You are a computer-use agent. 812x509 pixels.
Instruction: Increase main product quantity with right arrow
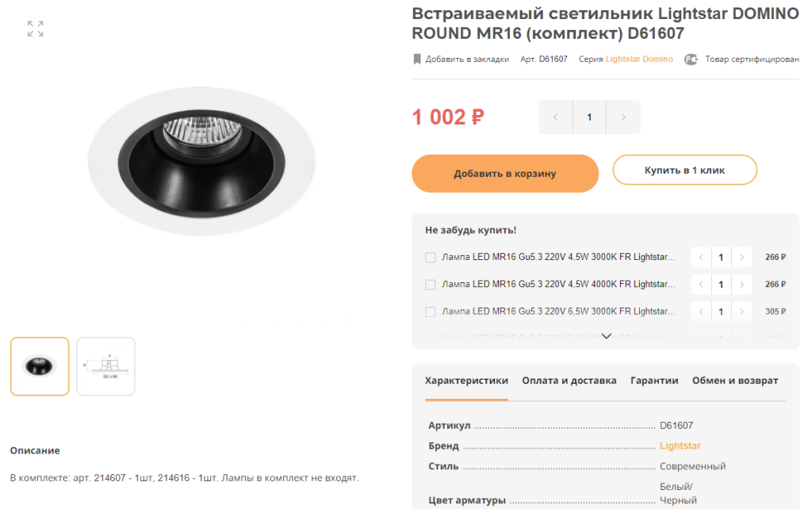coord(623,117)
